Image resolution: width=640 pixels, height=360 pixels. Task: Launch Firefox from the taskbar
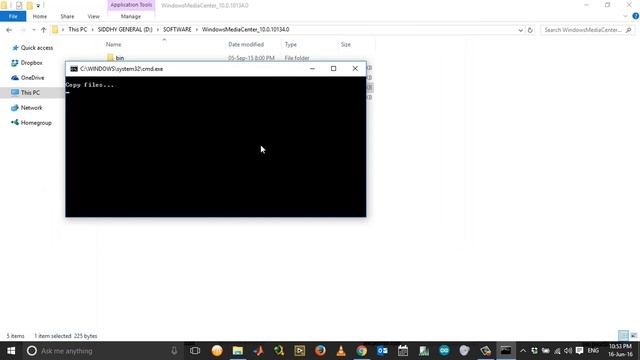320,351
